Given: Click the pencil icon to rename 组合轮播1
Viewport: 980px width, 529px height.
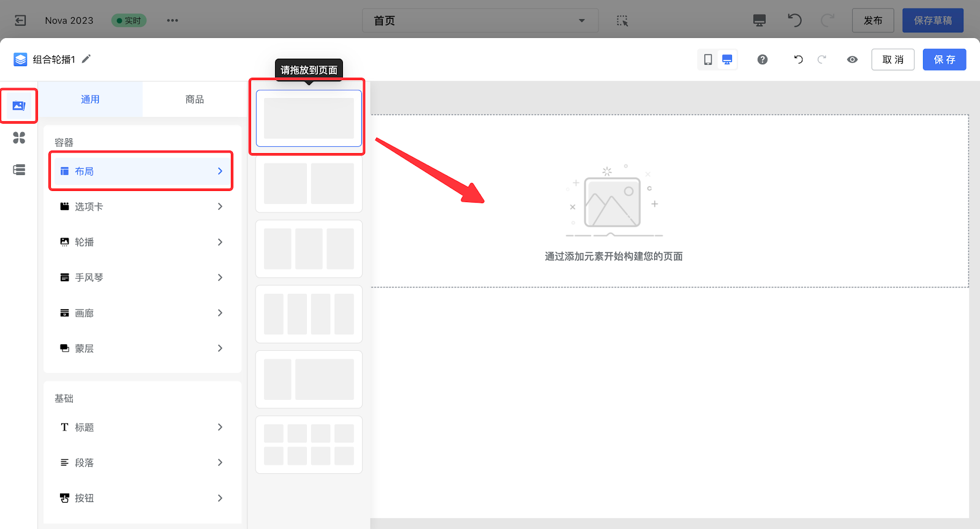Looking at the screenshot, I should pos(86,59).
